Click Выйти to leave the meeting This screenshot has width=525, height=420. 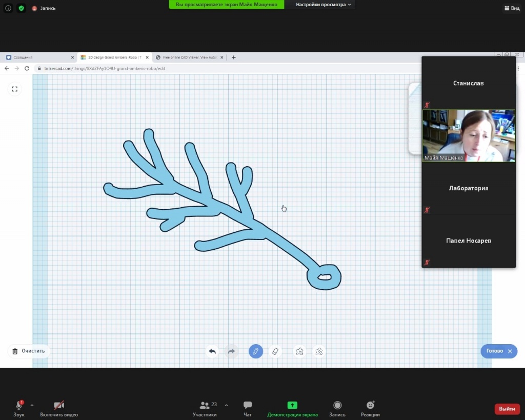[x=507, y=409]
